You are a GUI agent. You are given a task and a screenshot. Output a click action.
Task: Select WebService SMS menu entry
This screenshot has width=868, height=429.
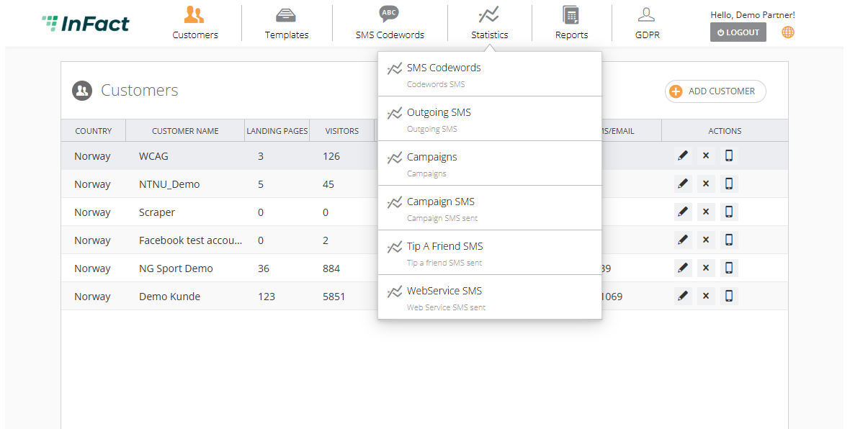coord(490,297)
